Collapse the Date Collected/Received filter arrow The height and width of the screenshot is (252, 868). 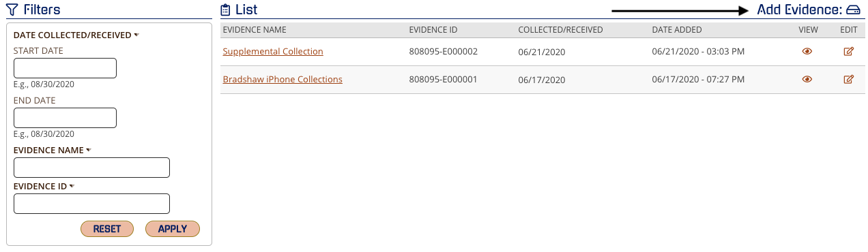[136, 35]
